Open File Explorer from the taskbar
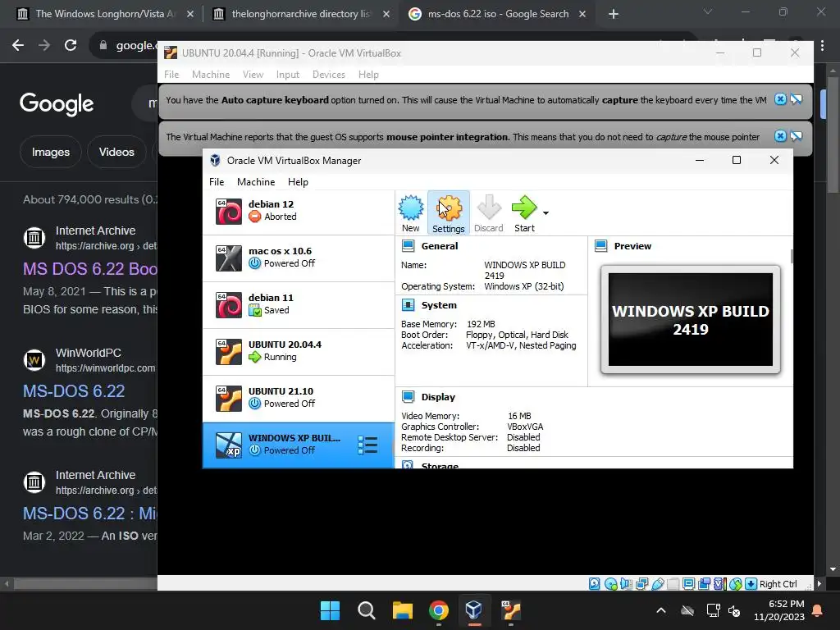Screen dimensions: 840x630 tap(402, 610)
